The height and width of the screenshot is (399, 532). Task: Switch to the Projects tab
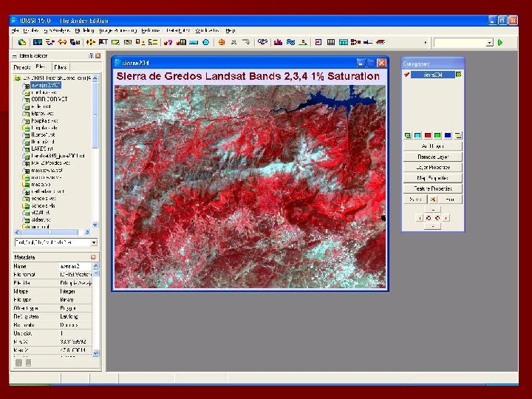coord(21,67)
